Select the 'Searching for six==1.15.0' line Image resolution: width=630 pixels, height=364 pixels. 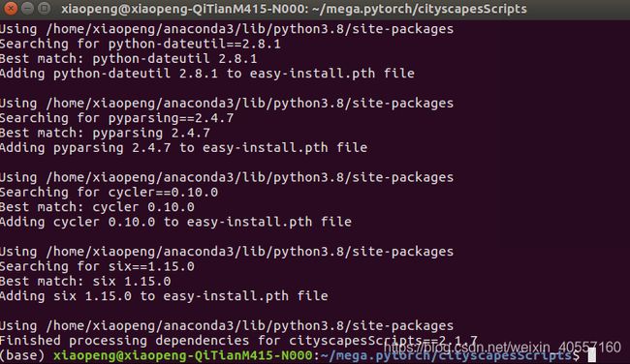click(97, 266)
